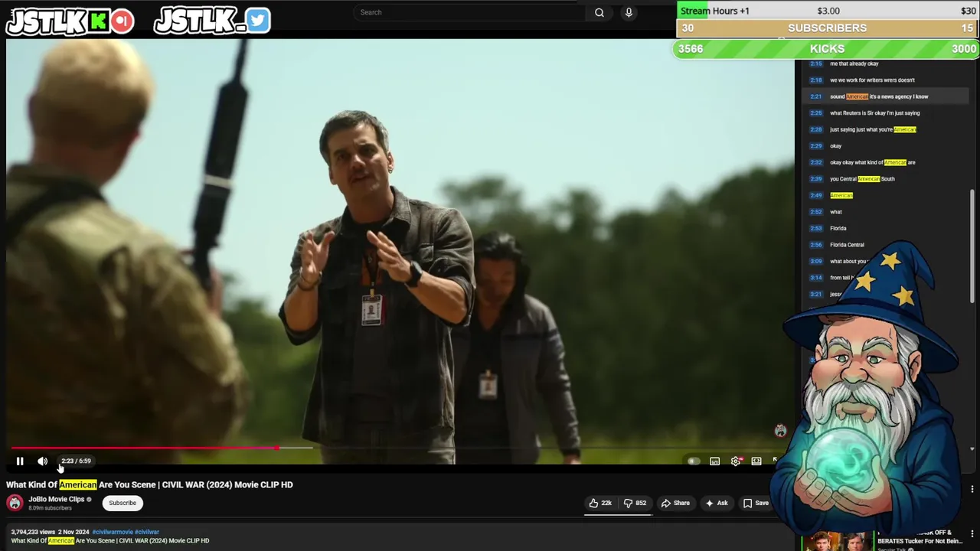Image resolution: width=980 pixels, height=551 pixels.
Task: Click the JSTLK Kick logo overlay
Action: pyautogui.click(x=70, y=21)
